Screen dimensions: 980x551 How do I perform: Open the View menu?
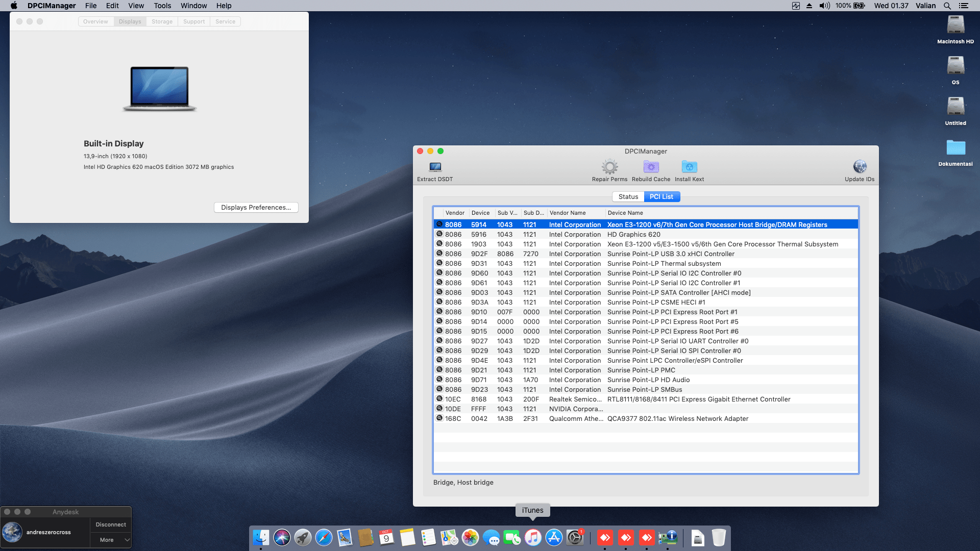(x=136, y=6)
